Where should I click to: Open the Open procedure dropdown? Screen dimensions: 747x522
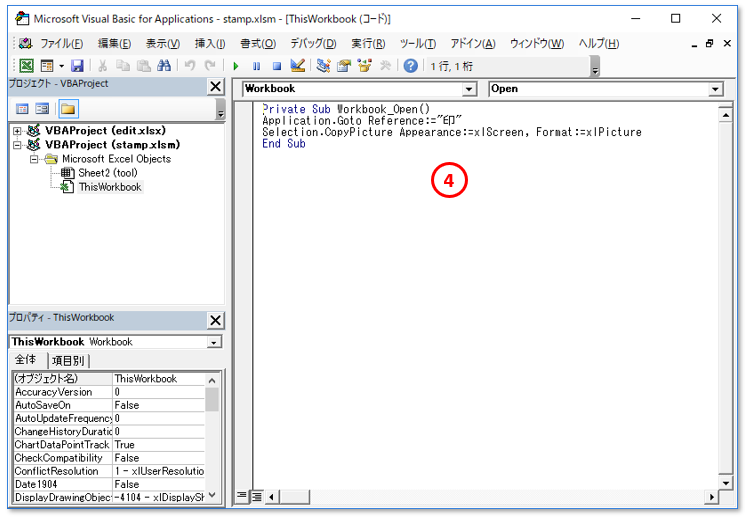tap(715, 89)
